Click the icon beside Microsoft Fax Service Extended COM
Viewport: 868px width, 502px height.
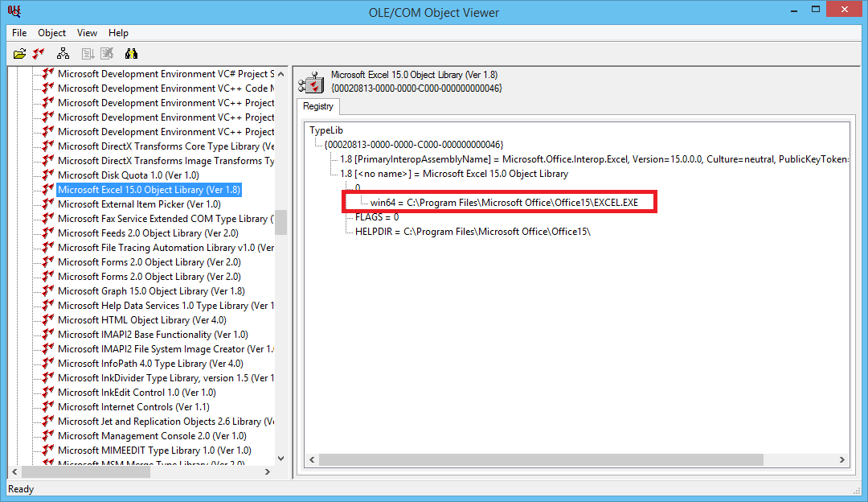click(48, 218)
